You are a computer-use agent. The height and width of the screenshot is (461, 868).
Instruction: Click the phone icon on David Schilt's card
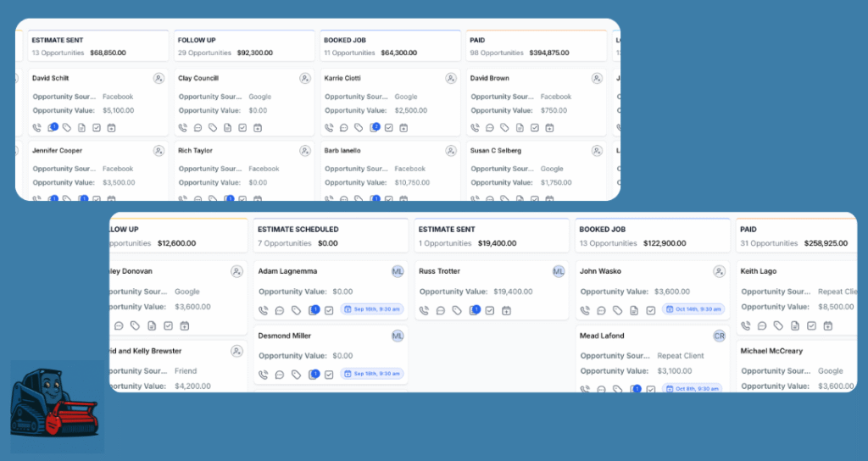[x=36, y=128]
